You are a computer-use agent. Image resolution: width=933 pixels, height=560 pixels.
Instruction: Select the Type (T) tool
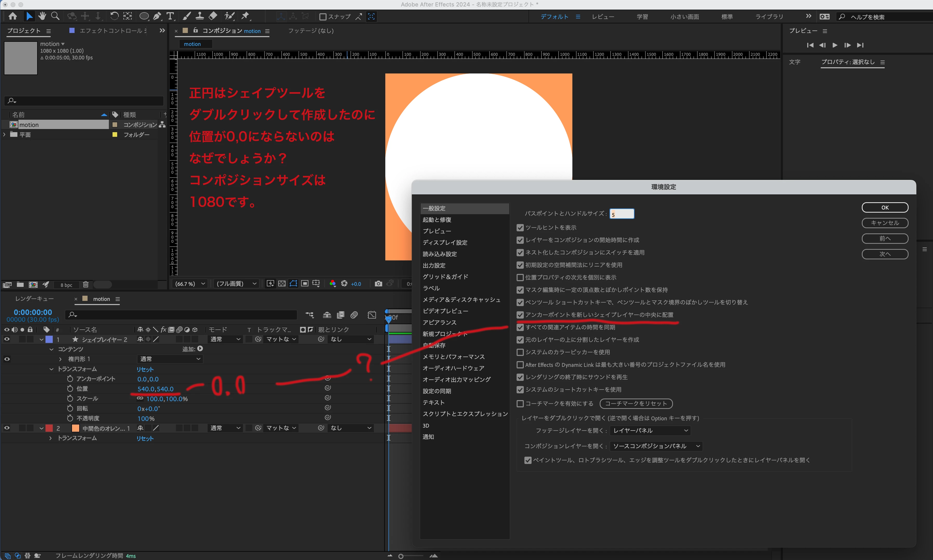pos(170,16)
